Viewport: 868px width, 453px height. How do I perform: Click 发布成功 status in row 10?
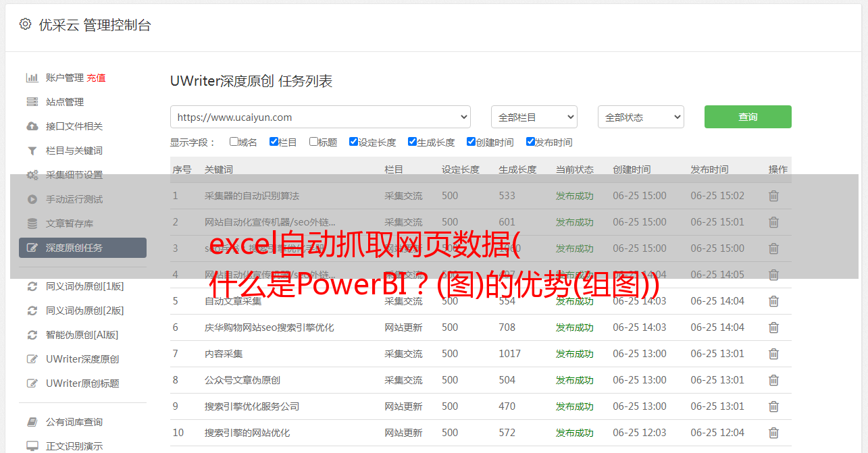pyautogui.click(x=575, y=433)
